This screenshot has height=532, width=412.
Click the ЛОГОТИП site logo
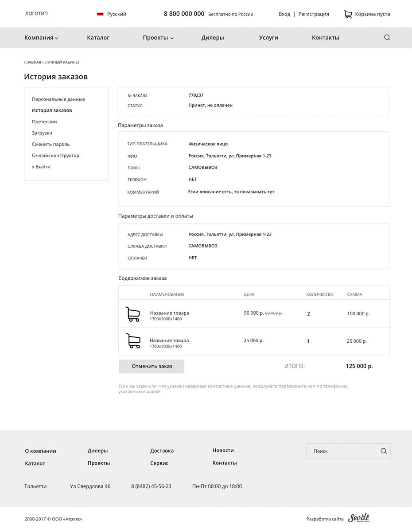[36, 14]
